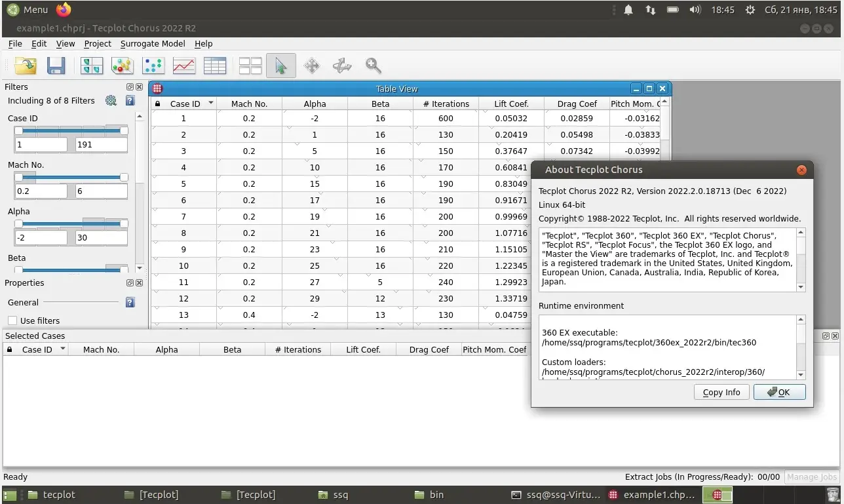Click the Save project floppy icon
This screenshot has width=844, height=504.
pyautogui.click(x=56, y=66)
